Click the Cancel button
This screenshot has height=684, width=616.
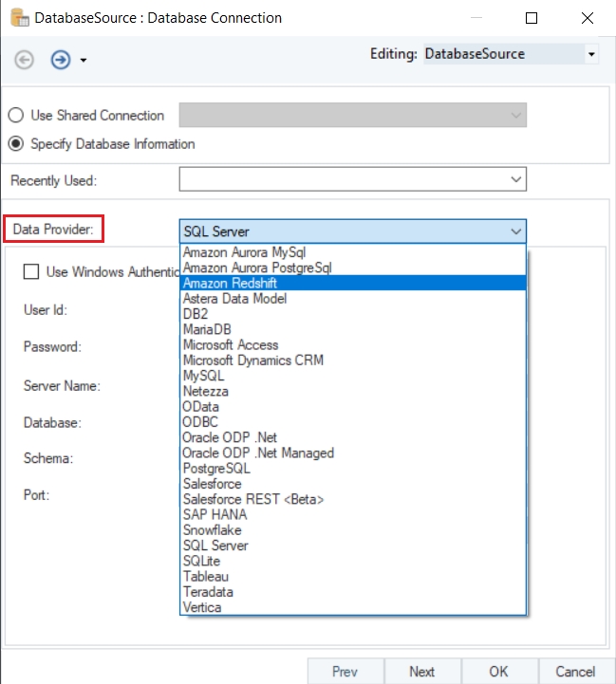click(575, 672)
